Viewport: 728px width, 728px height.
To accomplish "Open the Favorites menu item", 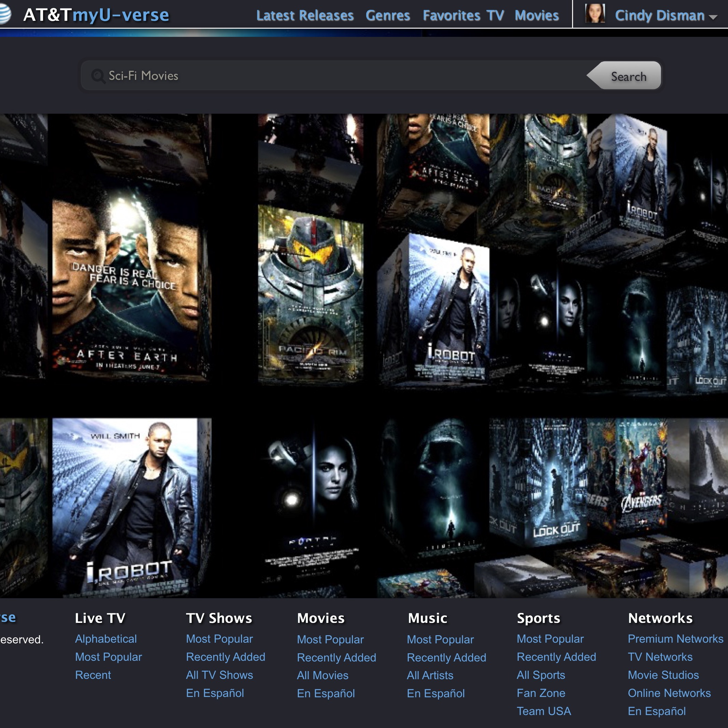I will click(452, 15).
